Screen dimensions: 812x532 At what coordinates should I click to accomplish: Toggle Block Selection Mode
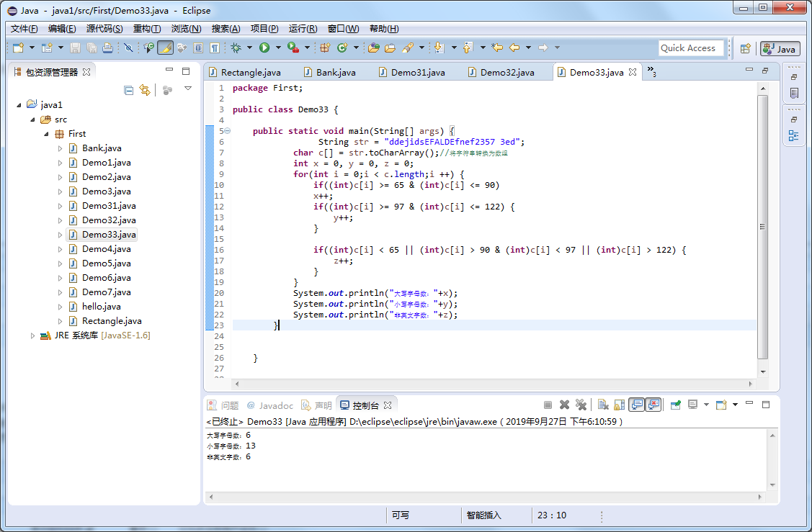click(x=198, y=48)
